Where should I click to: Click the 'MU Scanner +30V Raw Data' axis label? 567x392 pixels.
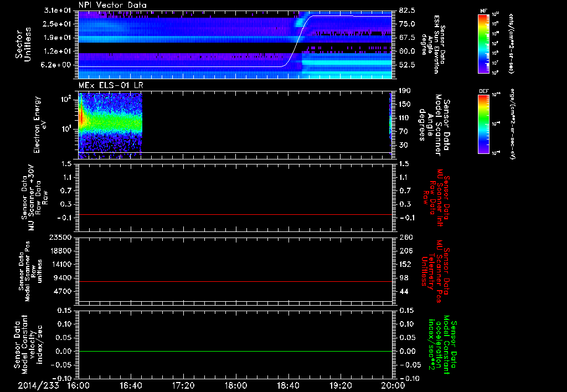[34, 198]
